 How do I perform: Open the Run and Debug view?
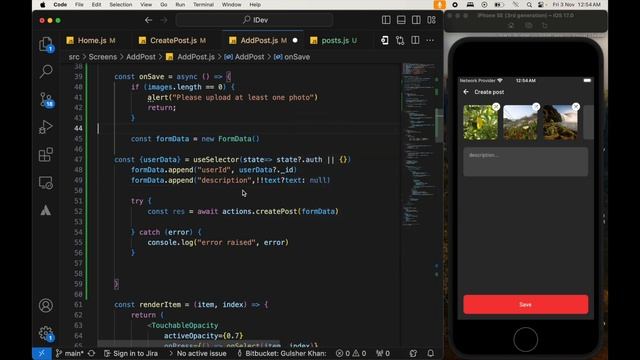point(46,127)
